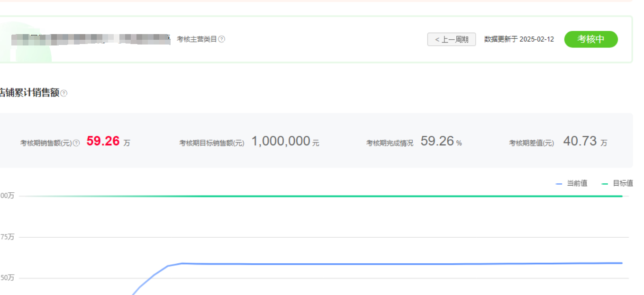Click the 考核期差值(元) label

[531, 143]
